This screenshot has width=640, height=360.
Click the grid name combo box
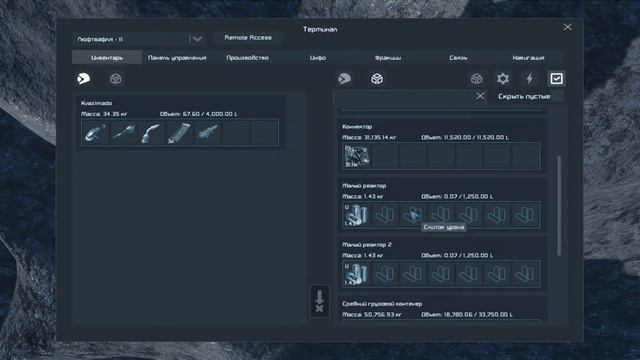(139, 39)
